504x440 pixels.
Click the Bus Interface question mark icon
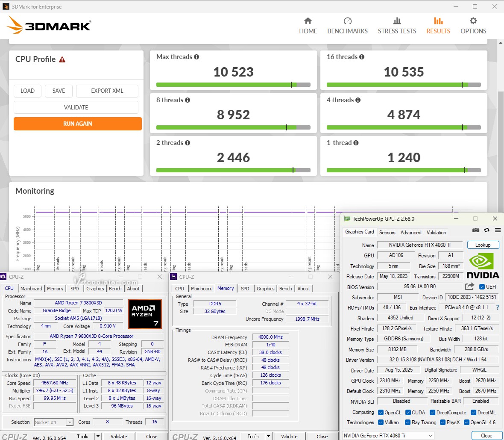[498, 307]
